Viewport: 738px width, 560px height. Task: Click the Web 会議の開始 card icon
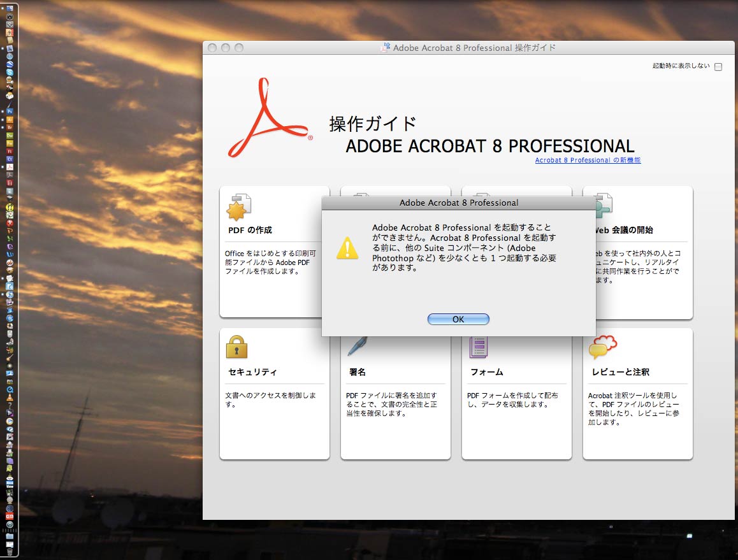(x=604, y=206)
